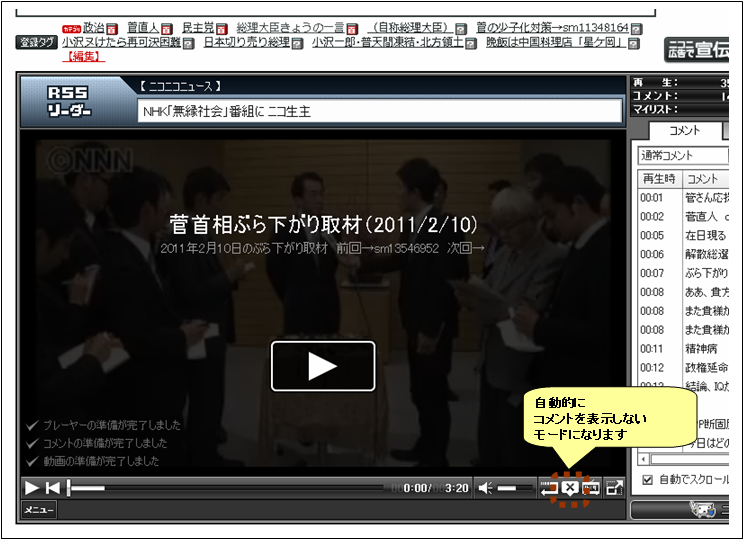Follow the 菅の少子化対策→sm11348164 tag link

coord(552,28)
